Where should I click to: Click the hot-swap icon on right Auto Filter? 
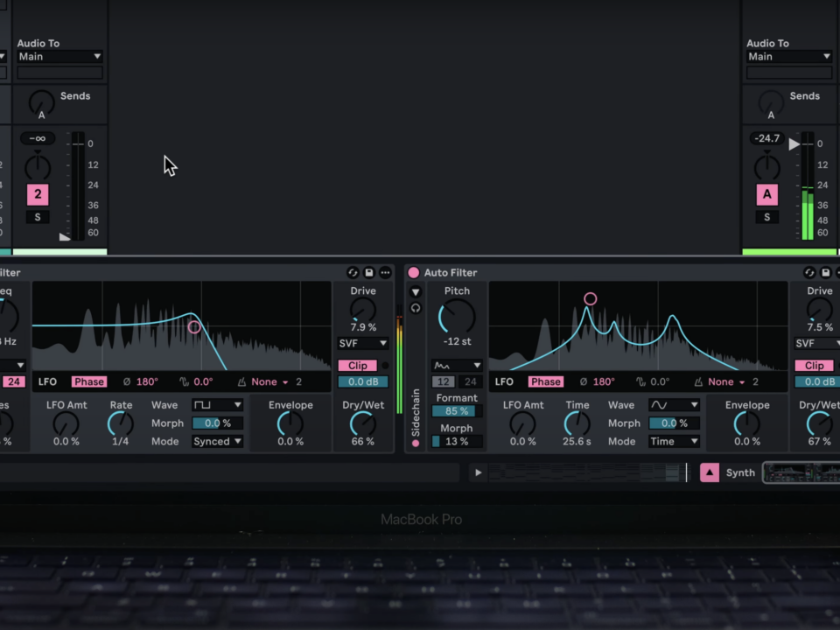click(809, 273)
